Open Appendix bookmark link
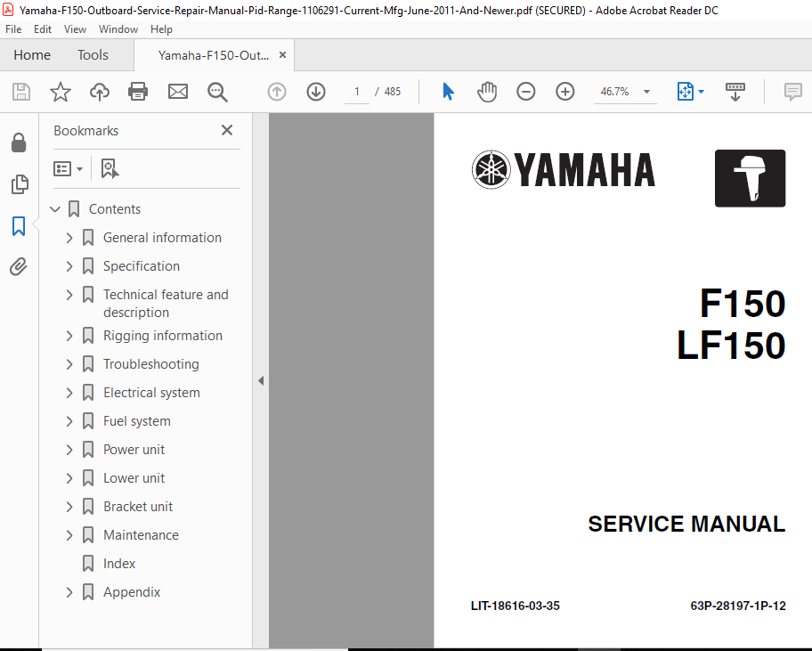This screenshot has width=812, height=651. coord(132,592)
